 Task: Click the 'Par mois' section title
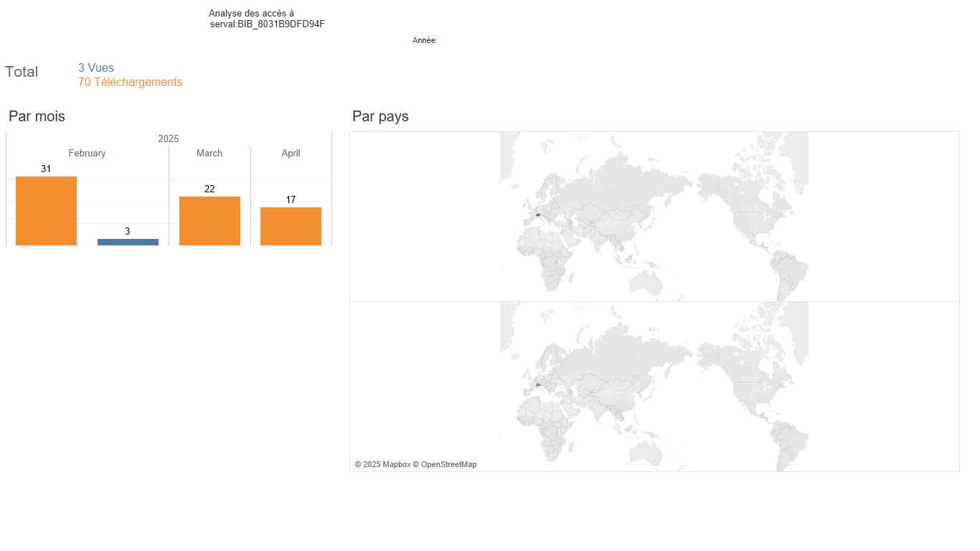tap(37, 116)
